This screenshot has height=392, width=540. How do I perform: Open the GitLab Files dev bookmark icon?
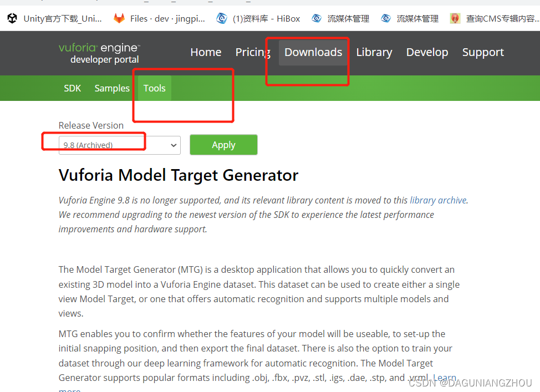pos(119,18)
